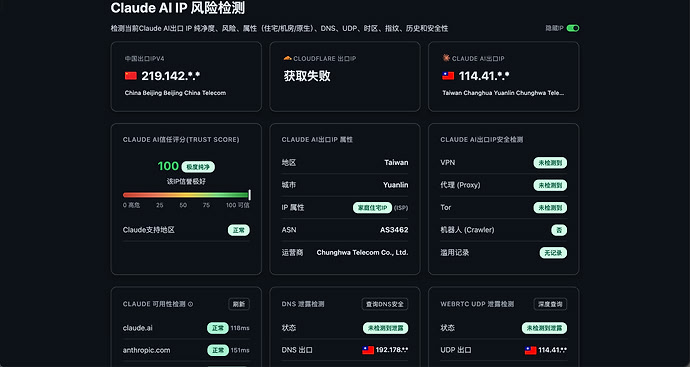Click the (ISP) label
This screenshot has width=690, height=367.
coord(401,208)
